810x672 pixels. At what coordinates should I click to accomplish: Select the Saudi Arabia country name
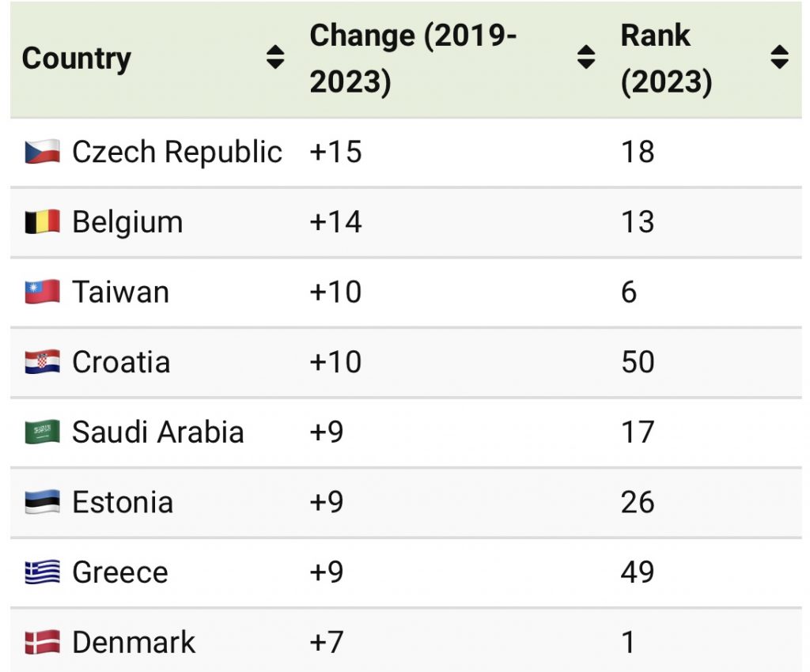(157, 432)
